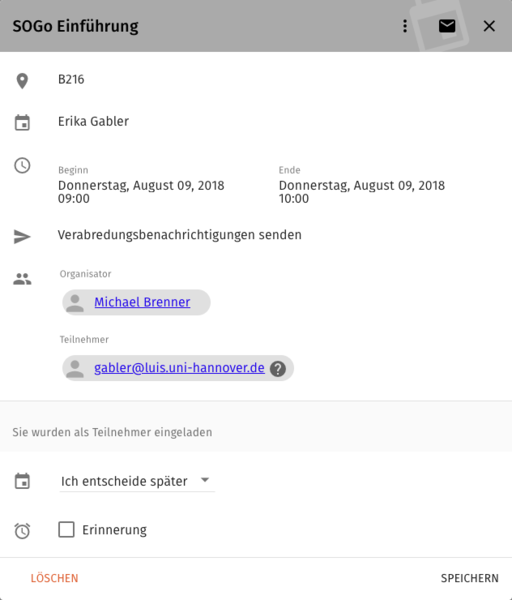512x600 pixels.
Task: Click the LÖSCHEN button
Action: (54, 578)
